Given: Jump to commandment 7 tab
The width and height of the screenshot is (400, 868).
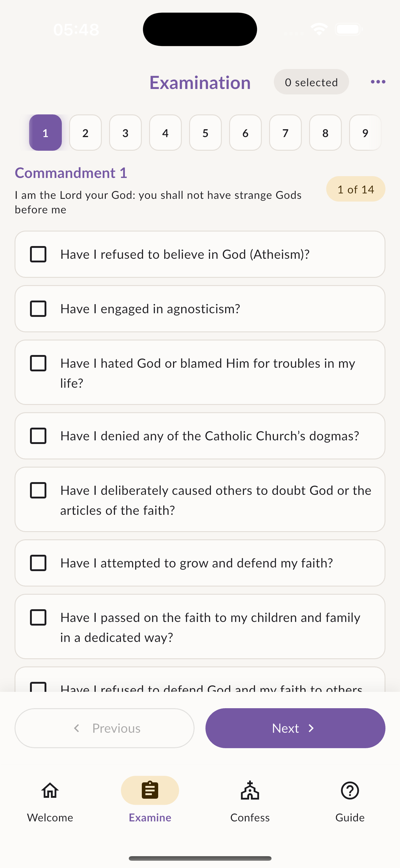Looking at the screenshot, I should pos(285,133).
